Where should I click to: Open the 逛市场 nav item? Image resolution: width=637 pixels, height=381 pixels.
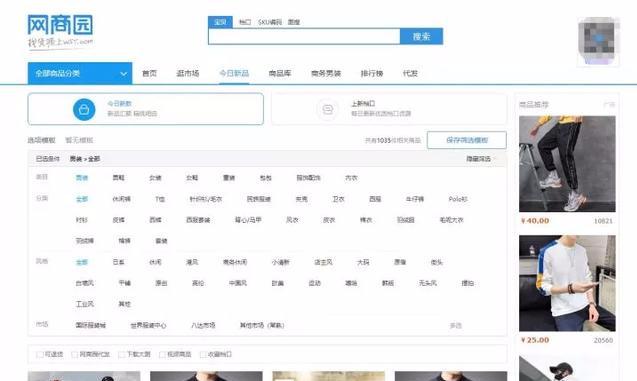(x=188, y=74)
